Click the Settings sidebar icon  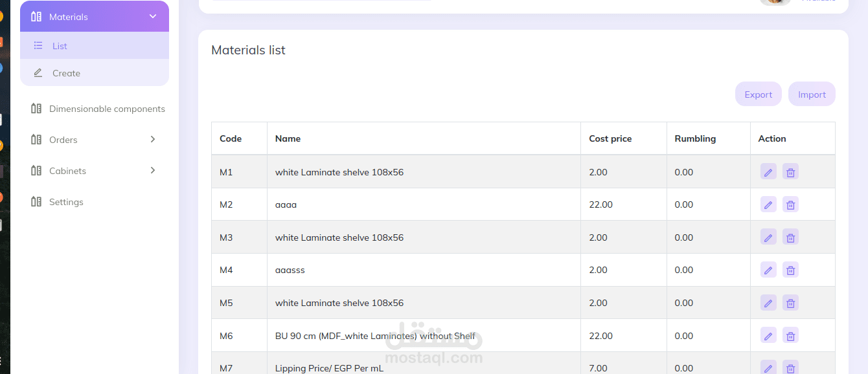coord(36,202)
